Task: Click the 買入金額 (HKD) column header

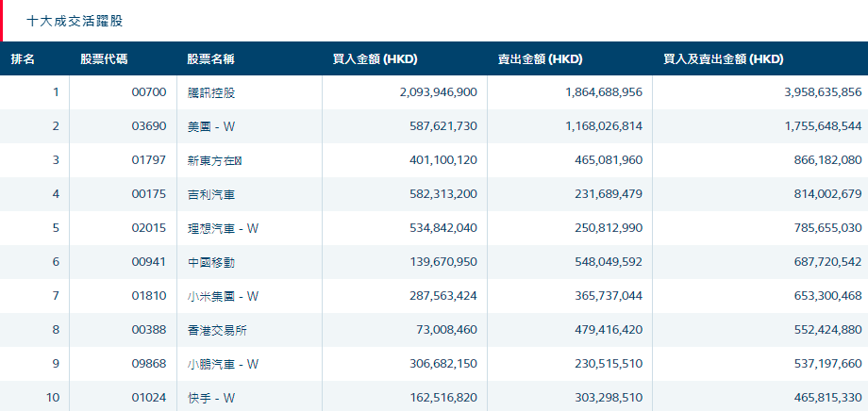Action: tap(375, 59)
